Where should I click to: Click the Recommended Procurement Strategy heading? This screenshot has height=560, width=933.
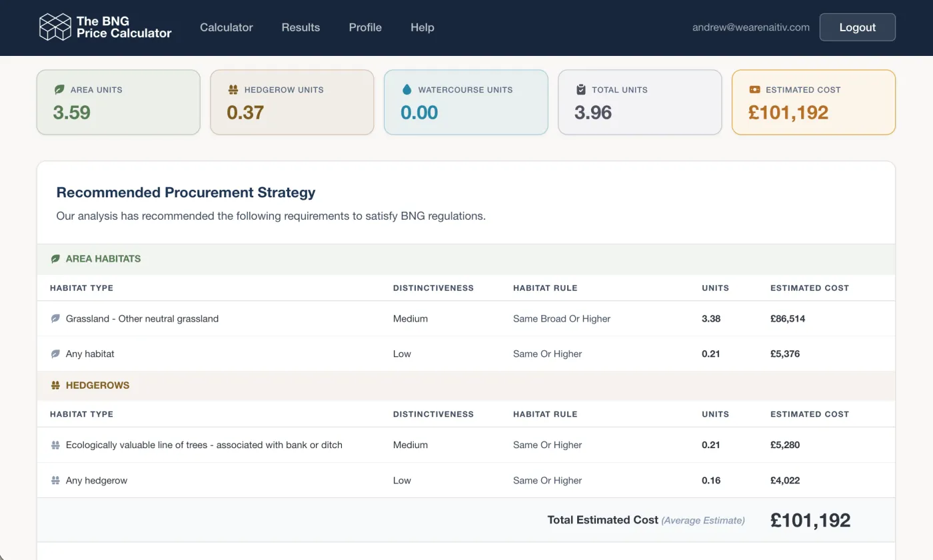pos(186,192)
